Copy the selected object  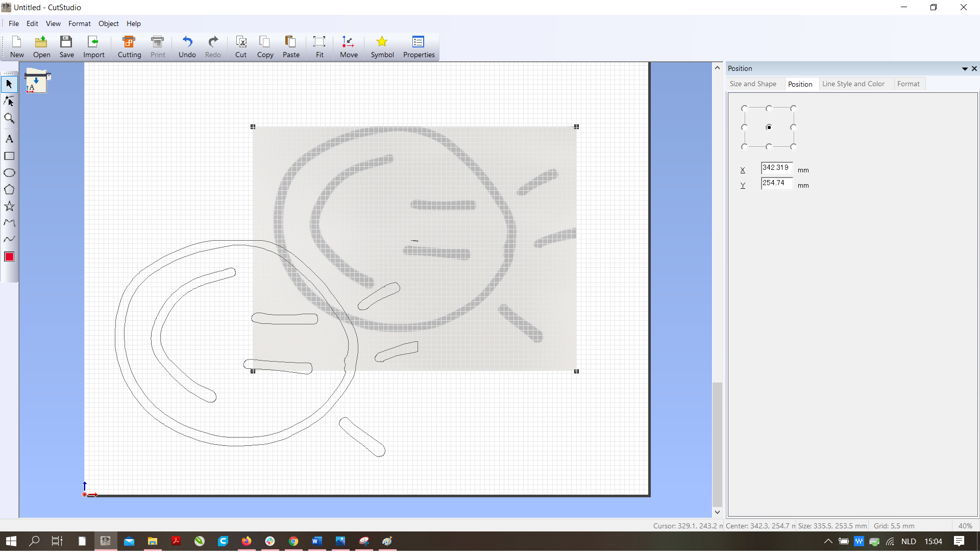click(265, 47)
